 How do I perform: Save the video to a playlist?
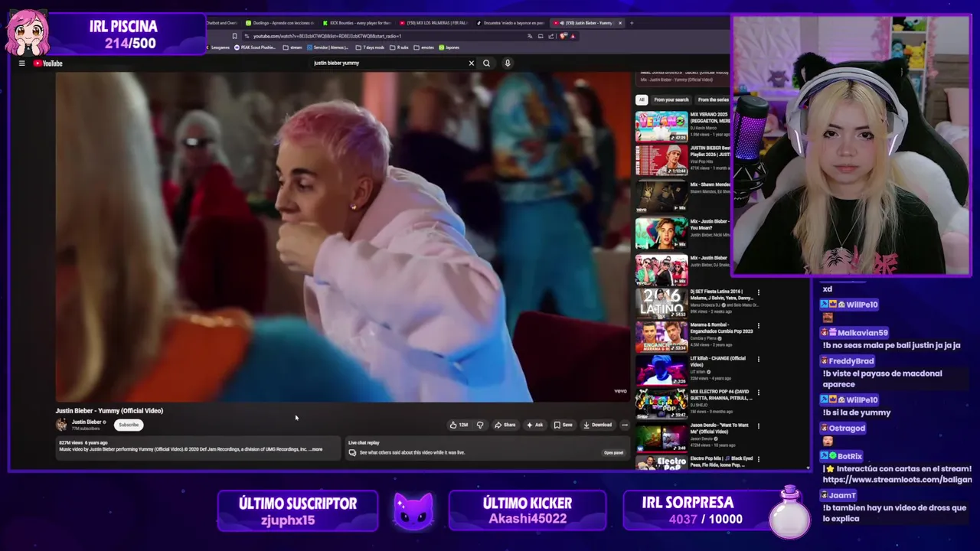(x=563, y=425)
